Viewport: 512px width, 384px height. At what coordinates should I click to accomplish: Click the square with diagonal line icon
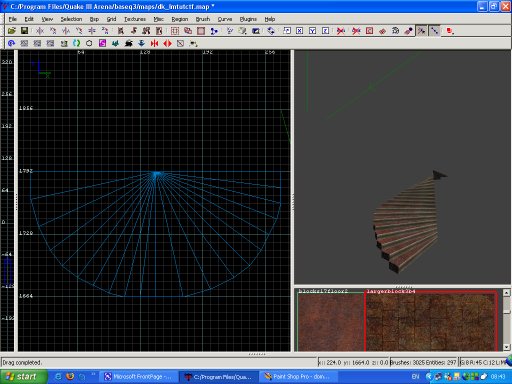[180, 43]
